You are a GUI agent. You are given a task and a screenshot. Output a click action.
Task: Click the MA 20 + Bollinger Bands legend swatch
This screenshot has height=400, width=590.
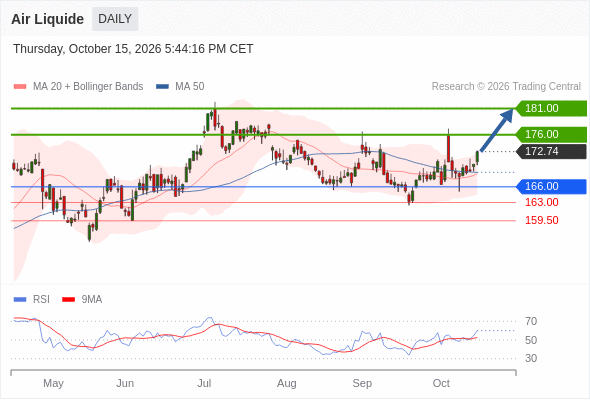point(20,87)
